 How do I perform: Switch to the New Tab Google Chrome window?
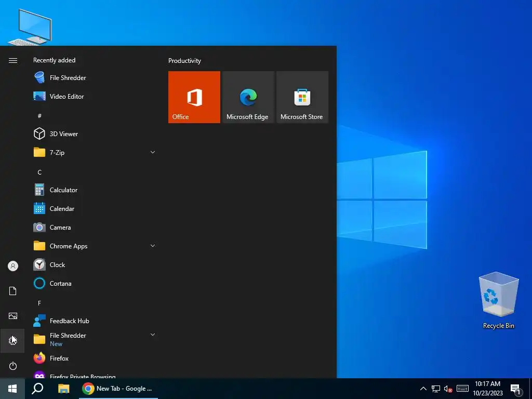(x=118, y=389)
